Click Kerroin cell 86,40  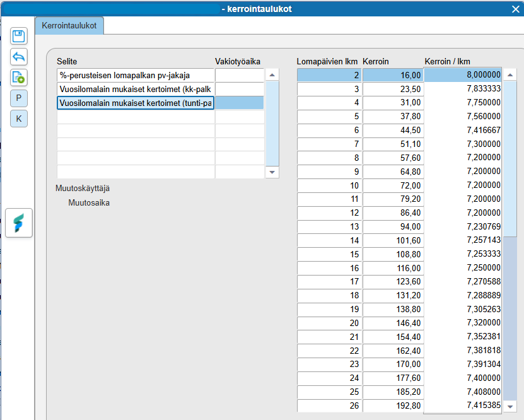pyautogui.click(x=393, y=213)
